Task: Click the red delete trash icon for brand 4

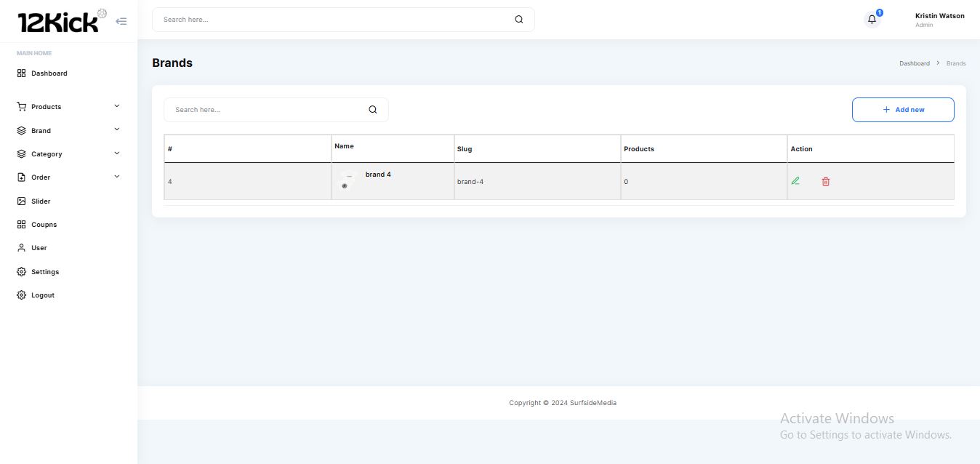Action: tap(826, 181)
